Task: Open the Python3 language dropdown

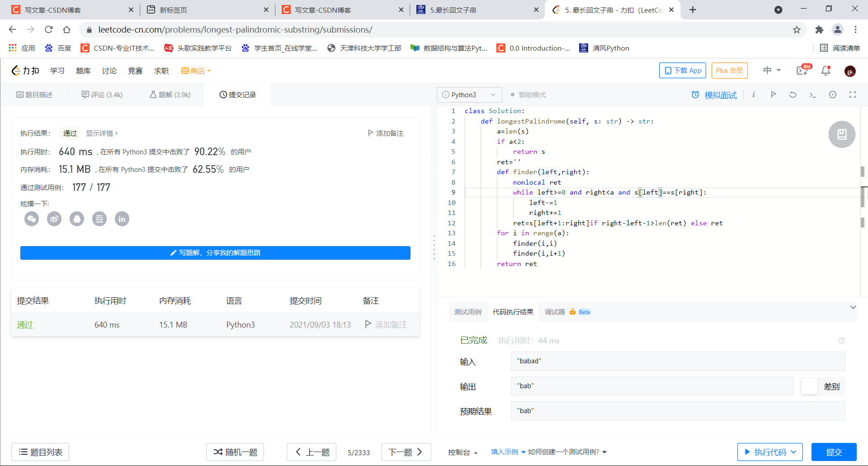Action: (x=469, y=95)
